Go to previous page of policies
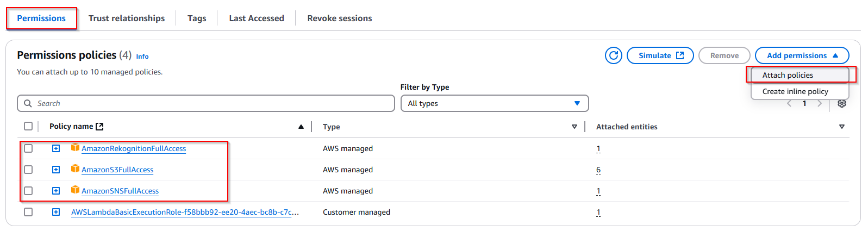The width and height of the screenshot is (868, 231). pyautogui.click(x=790, y=103)
